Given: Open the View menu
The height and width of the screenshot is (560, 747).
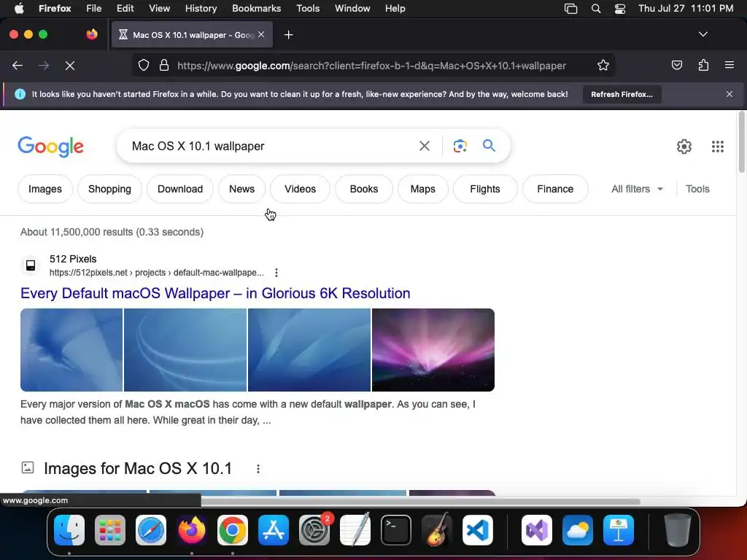Looking at the screenshot, I should [x=159, y=9].
